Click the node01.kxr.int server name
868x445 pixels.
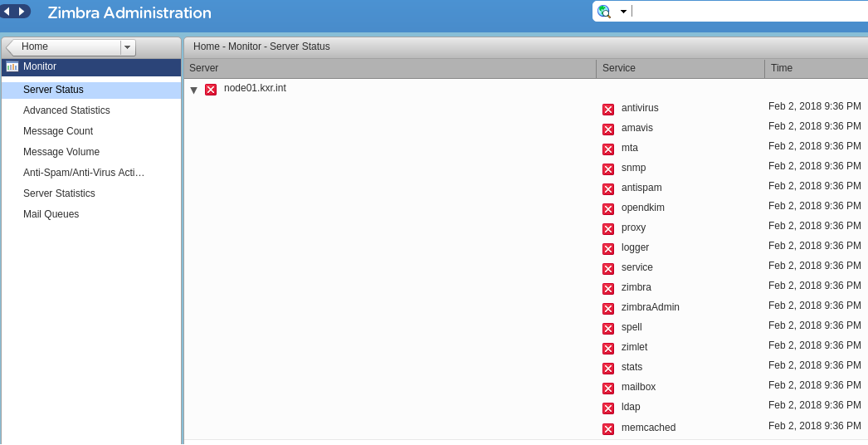pos(256,88)
